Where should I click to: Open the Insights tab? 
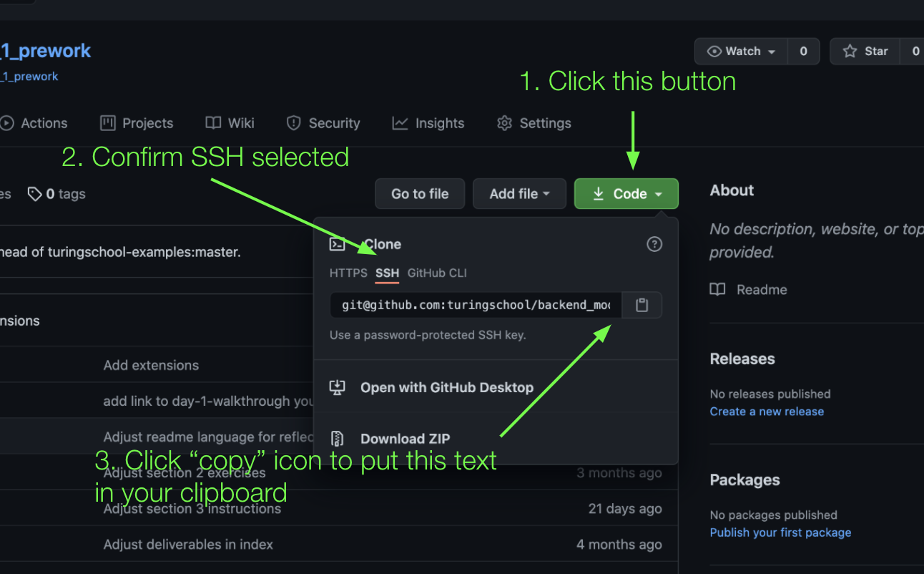coord(428,123)
